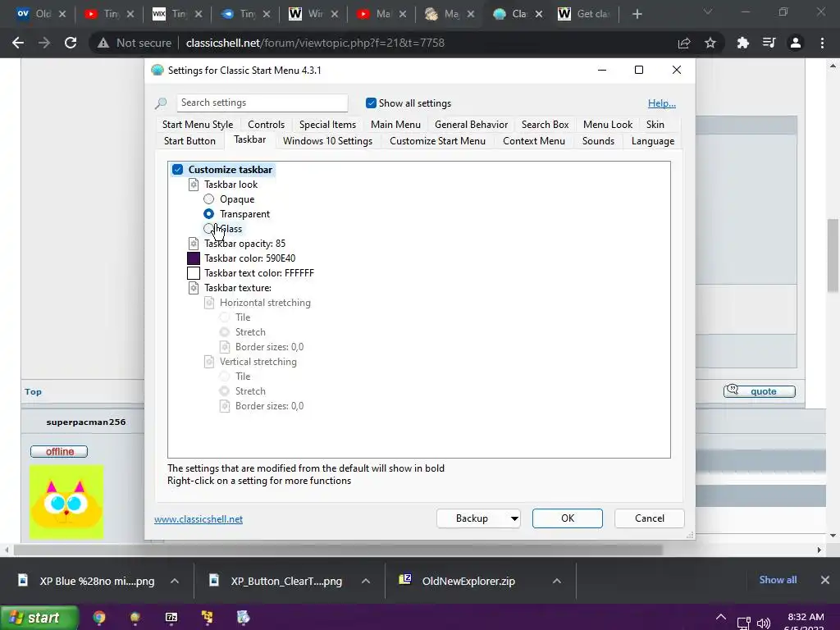
Task: Click the superpacman256 cat avatar
Action: click(66, 502)
